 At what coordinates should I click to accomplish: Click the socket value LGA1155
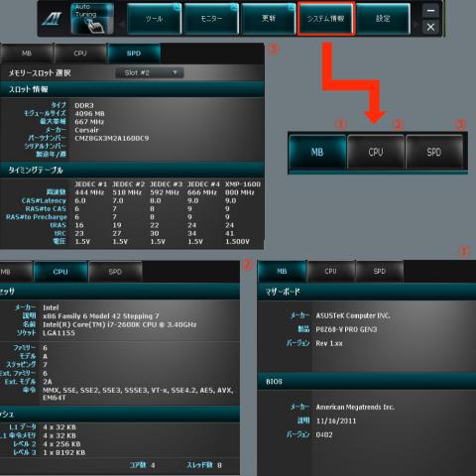pyautogui.click(x=59, y=333)
